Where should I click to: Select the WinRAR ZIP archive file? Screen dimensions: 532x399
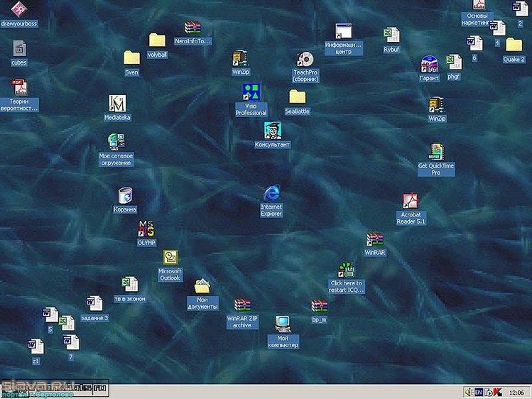(x=243, y=306)
